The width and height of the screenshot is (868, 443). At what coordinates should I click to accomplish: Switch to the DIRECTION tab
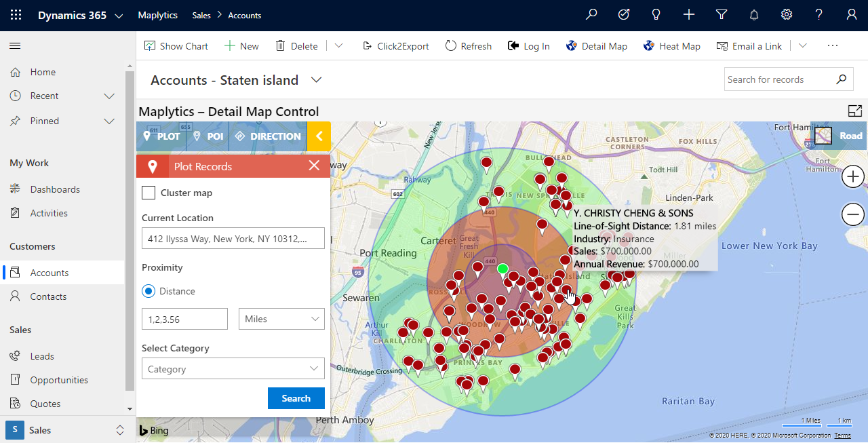pos(268,136)
